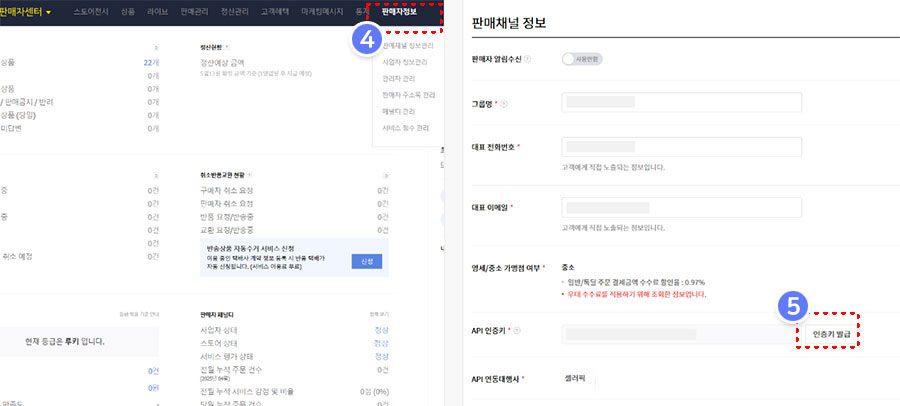Click the 대표 이메일 text field
The image size is (900, 406).
681,208
